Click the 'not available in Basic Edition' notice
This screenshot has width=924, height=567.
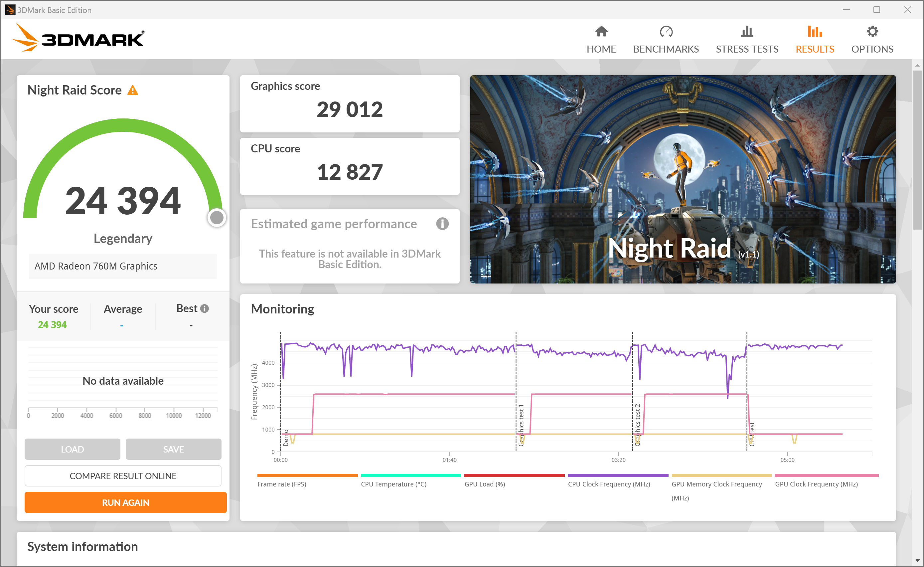pos(350,259)
